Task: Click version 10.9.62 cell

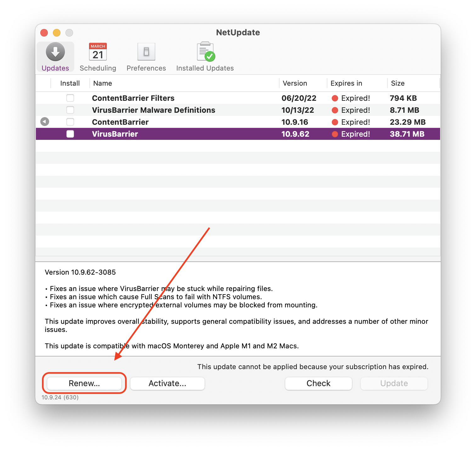Action: pyautogui.click(x=295, y=134)
